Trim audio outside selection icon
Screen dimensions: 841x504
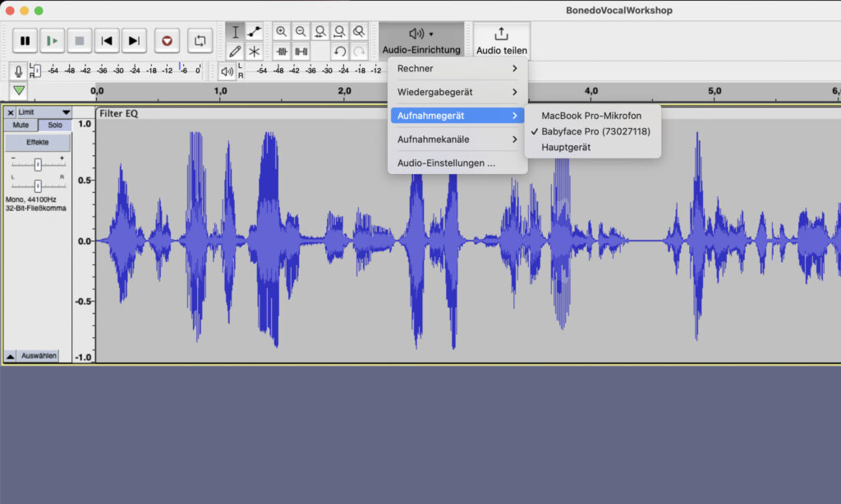pos(281,52)
